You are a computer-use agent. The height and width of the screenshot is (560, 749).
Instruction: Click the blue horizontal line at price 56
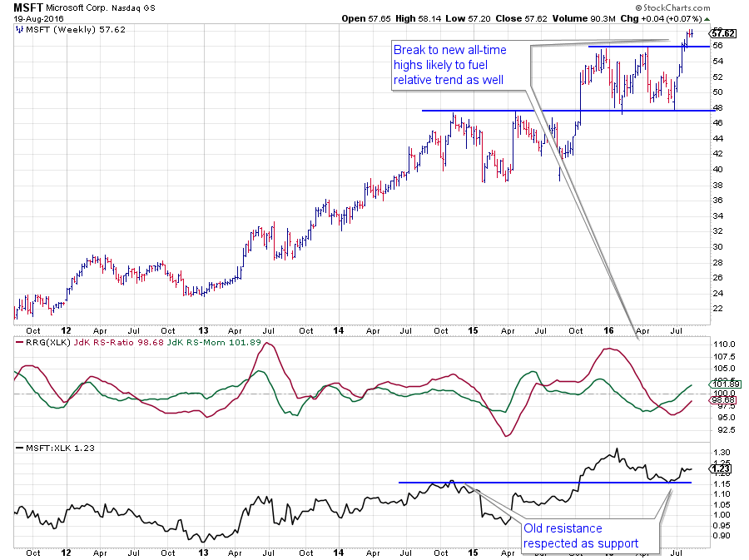tap(649, 47)
